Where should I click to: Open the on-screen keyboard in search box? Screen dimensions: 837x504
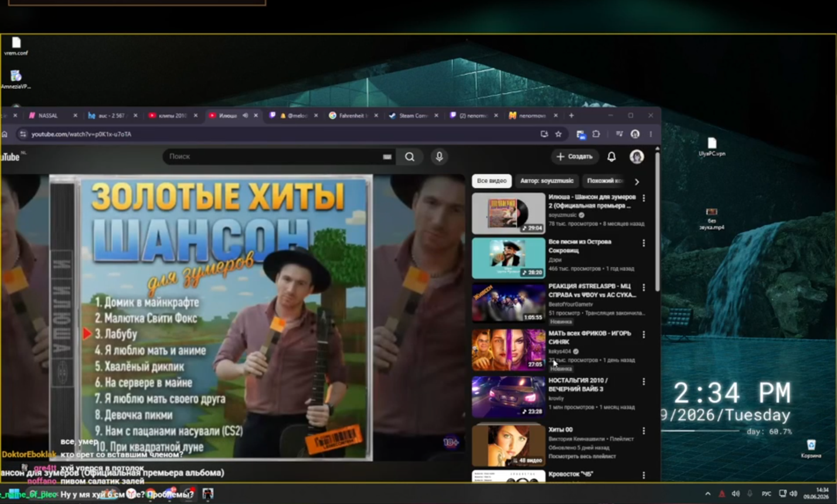pyautogui.click(x=387, y=156)
